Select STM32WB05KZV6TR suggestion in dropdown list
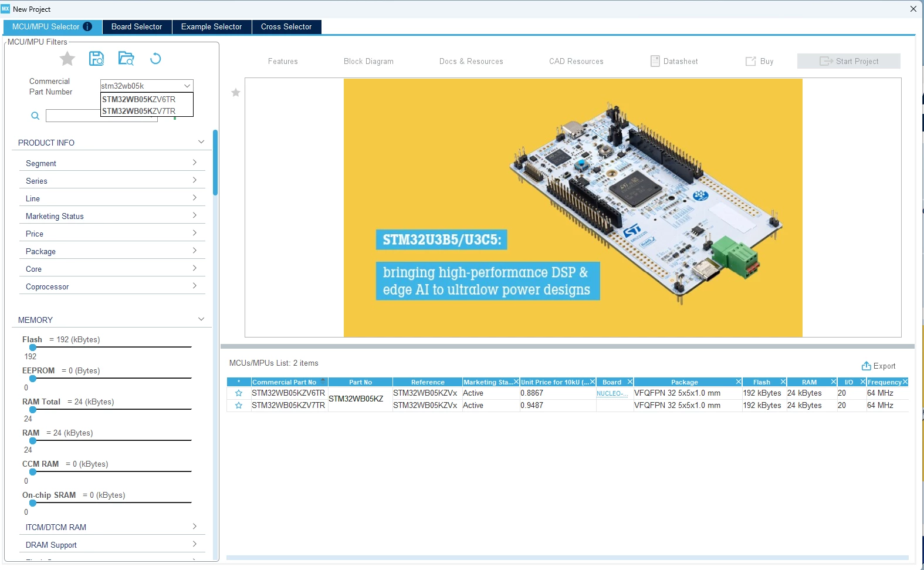The width and height of the screenshot is (924, 570). click(147, 99)
